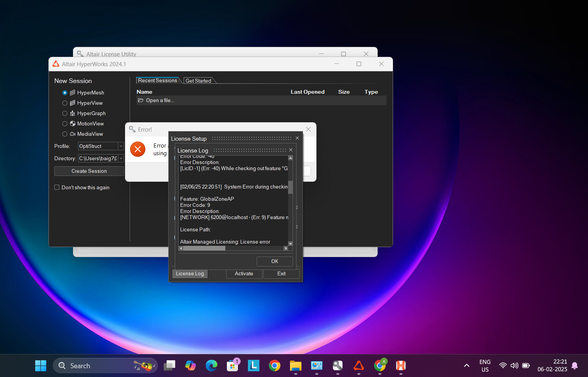This screenshot has height=377, width=588.
Task: Switch to the Recent Sessions tab
Action: [x=157, y=80]
